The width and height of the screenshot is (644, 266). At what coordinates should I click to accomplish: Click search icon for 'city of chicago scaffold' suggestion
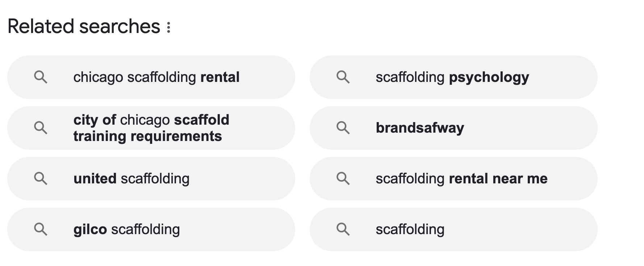point(40,128)
